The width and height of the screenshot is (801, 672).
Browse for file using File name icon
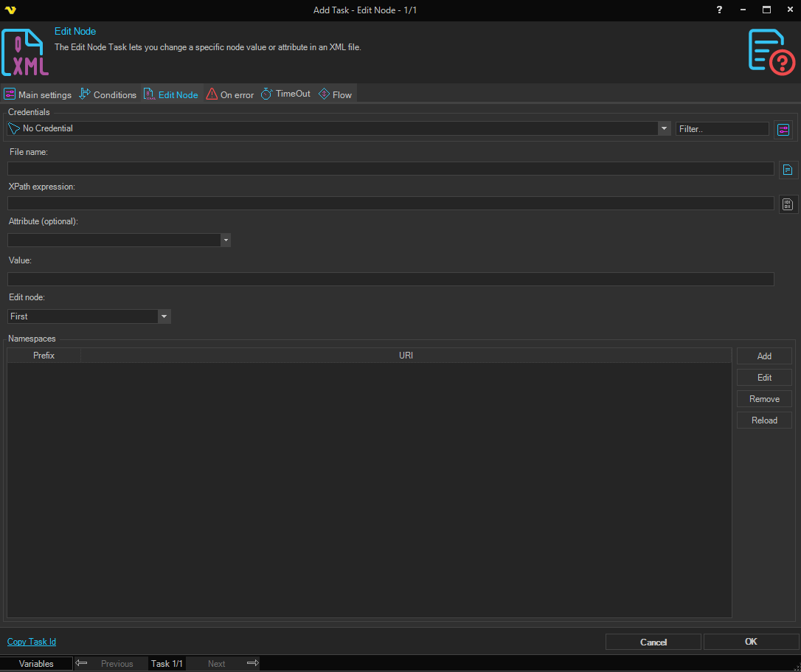[788, 170]
